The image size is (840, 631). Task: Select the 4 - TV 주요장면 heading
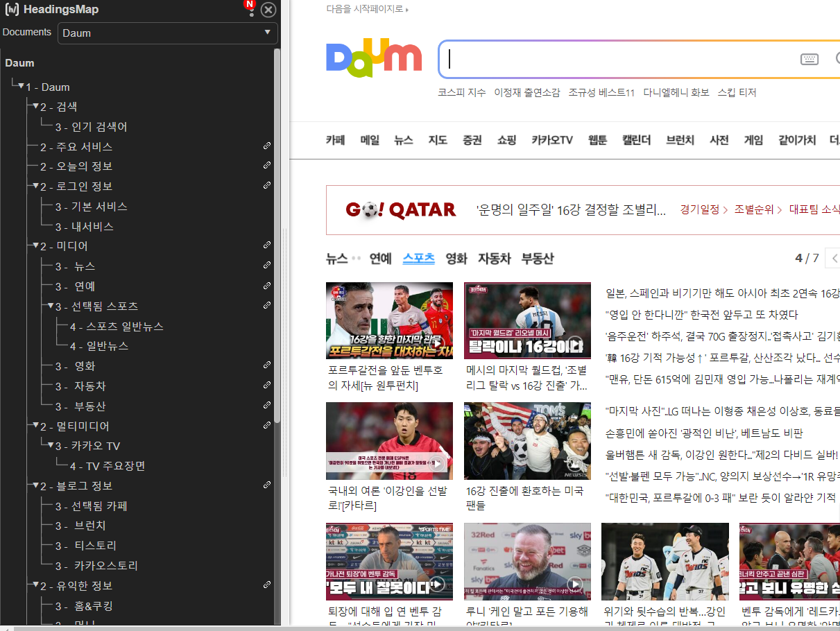[x=108, y=466]
